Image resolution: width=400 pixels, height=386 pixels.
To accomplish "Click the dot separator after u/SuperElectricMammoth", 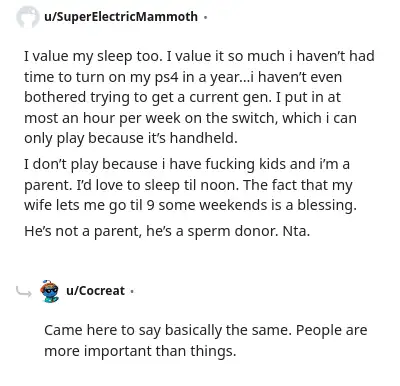I will click(x=205, y=17).
